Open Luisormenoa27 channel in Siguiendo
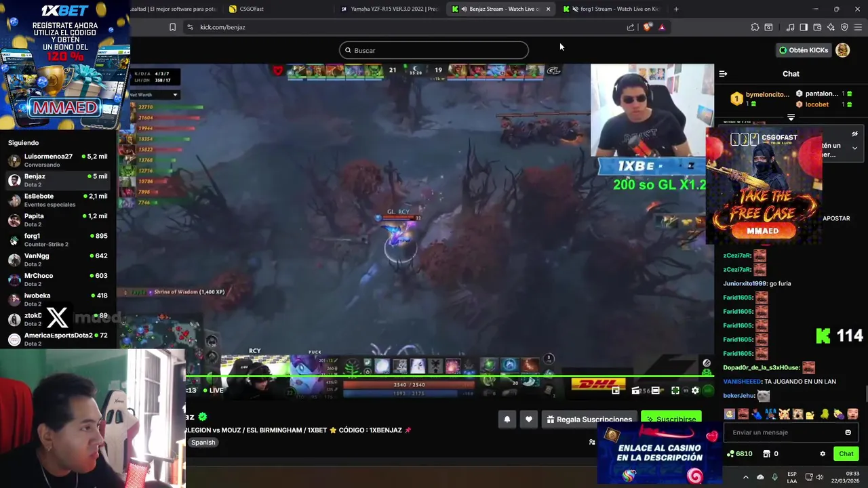The width and height of the screenshot is (868, 488). tap(58, 161)
